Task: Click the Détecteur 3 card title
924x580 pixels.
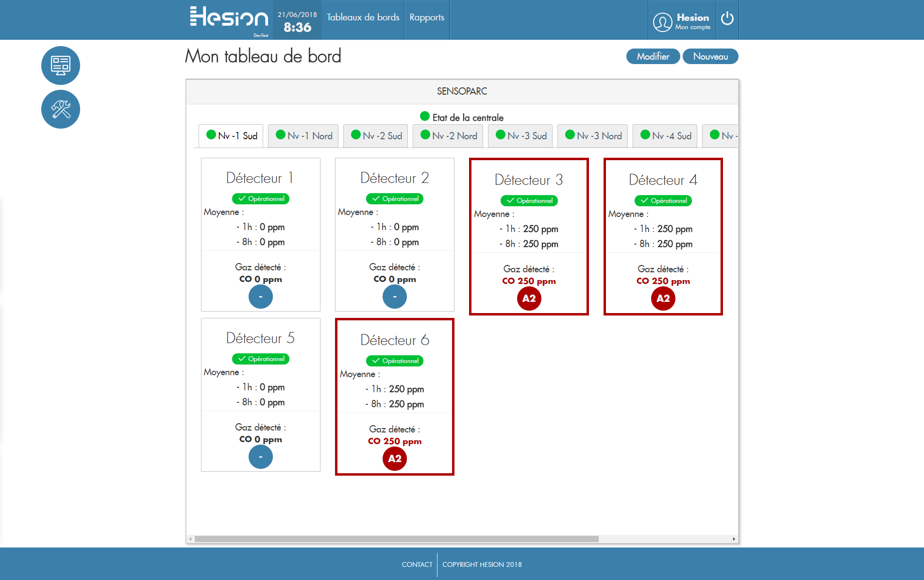Action: click(x=529, y=180)
